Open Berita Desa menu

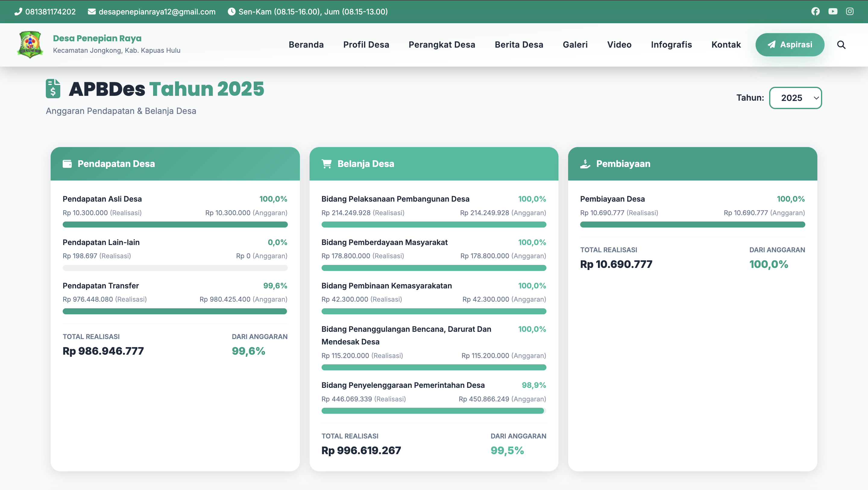point(519,45)
